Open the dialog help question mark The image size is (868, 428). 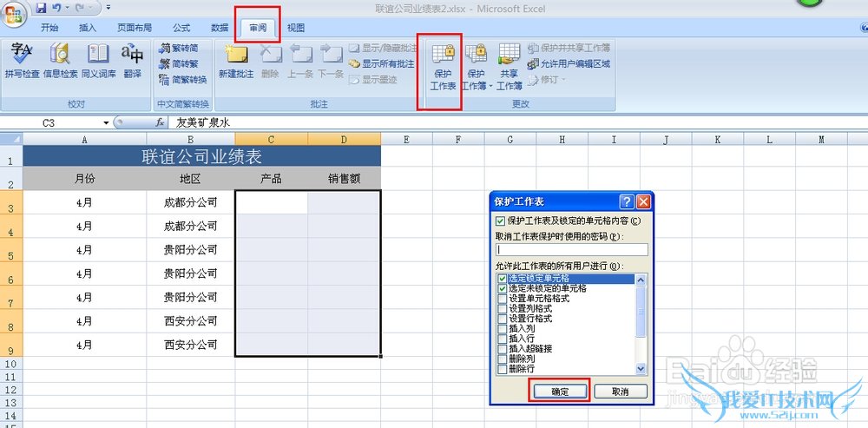coord(626,201)
